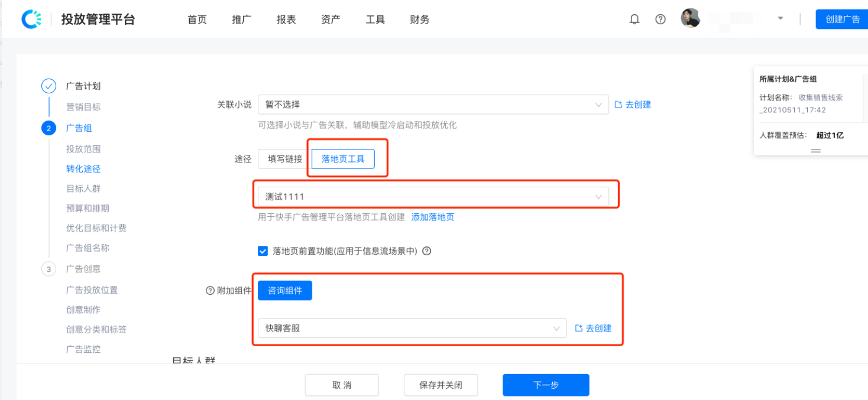Screen dimensions: 868x400
Task: Click the user avatar picture
Action: pyautogui.click(x=690, y=18)
